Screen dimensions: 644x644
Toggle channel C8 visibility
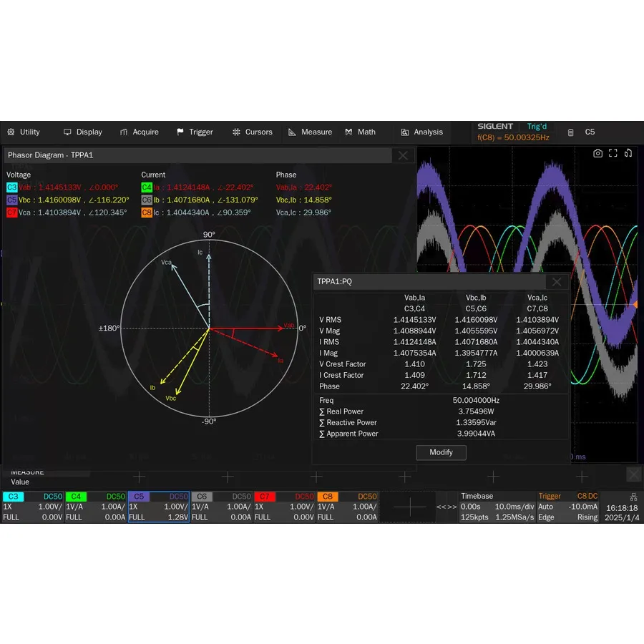(x=327, y=496)
